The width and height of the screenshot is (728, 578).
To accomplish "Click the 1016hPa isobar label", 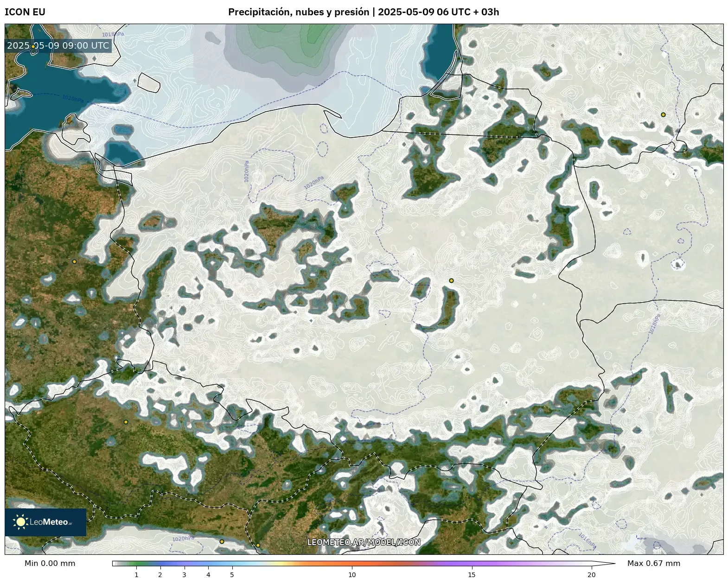I will (x=587, y=541).
